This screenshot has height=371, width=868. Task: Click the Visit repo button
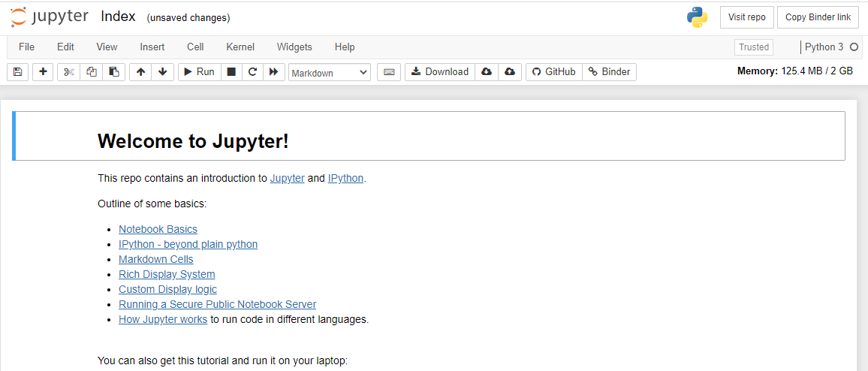747,17
